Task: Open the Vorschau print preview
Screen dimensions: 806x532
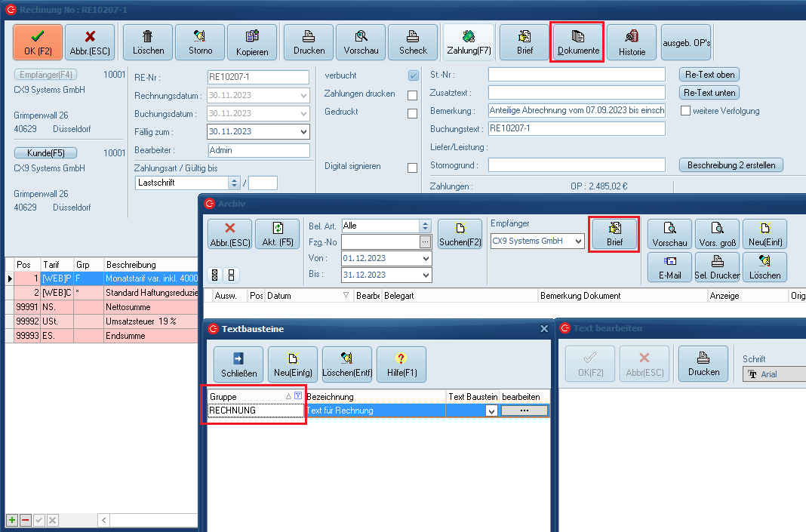Action: click(x=361, y=42)
